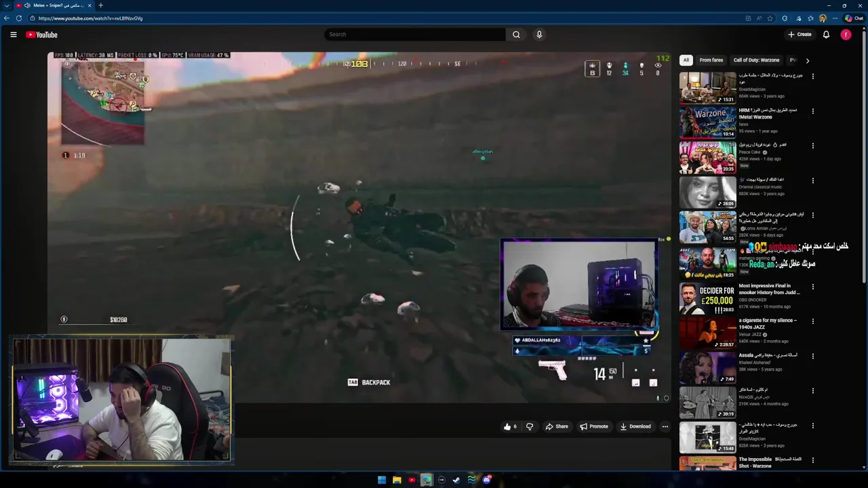The width and height of the screenshot is (868, 488).
Task: Open The Impossible Shot - Warzone video
Action: point(770,462)
